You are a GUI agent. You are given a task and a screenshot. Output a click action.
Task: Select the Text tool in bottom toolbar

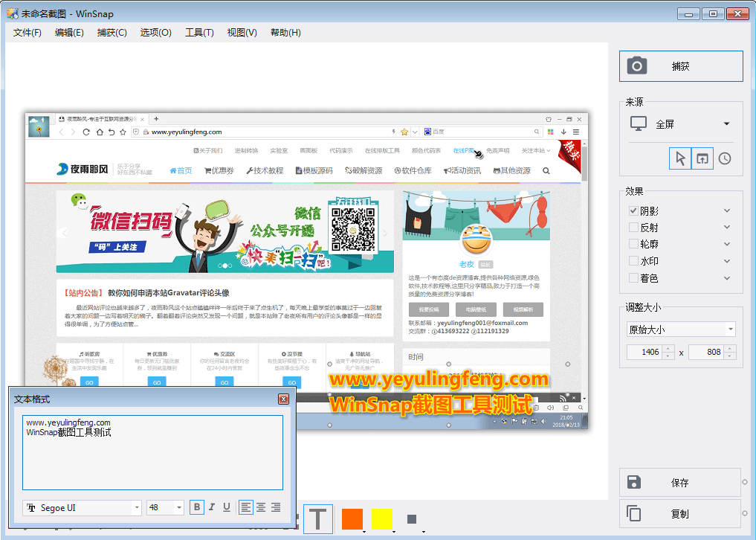(317, 519)
